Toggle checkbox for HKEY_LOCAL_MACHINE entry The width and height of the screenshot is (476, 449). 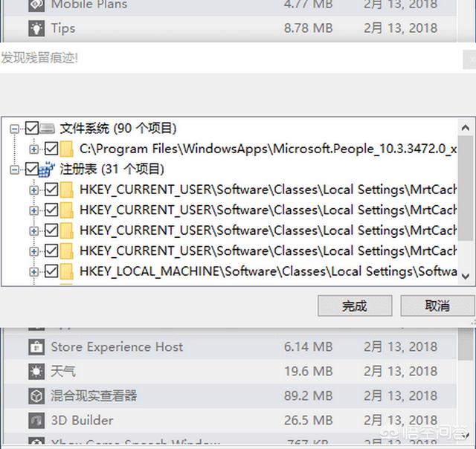coord(51,271)
